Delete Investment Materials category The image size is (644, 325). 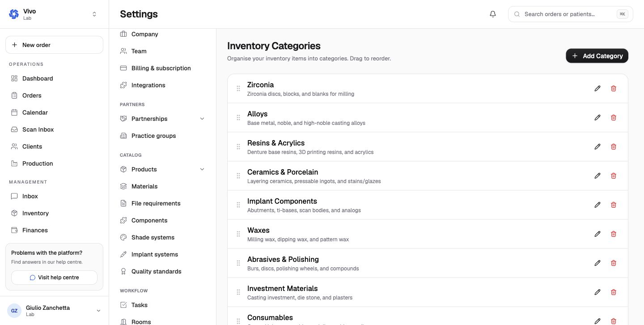coord(614,292)
